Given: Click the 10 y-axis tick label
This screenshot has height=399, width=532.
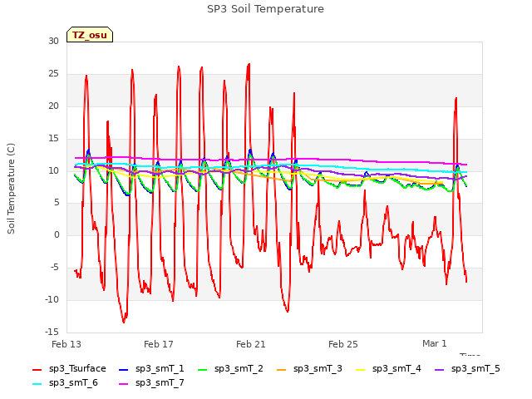Looking at the screenshot, I should [53, 170].
